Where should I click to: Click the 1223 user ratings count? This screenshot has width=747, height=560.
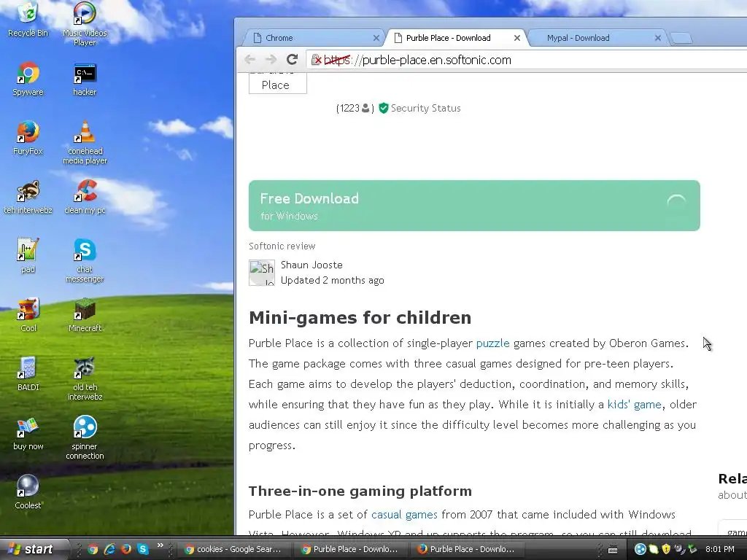(355, 108)
